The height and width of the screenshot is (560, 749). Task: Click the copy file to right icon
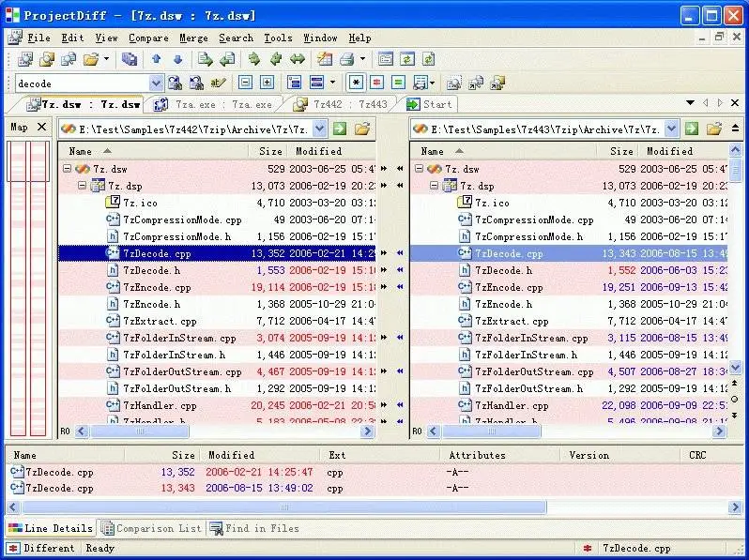tap(206, 59)
